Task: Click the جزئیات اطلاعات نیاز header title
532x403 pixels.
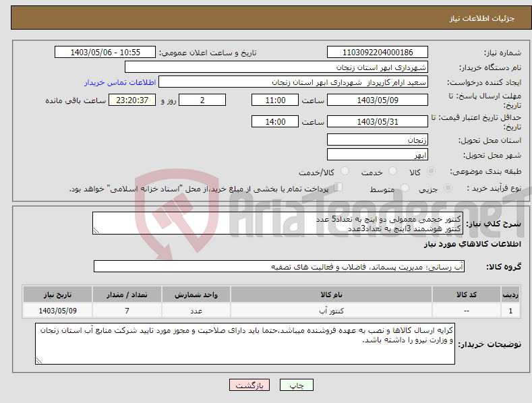Action: (482, 18)
